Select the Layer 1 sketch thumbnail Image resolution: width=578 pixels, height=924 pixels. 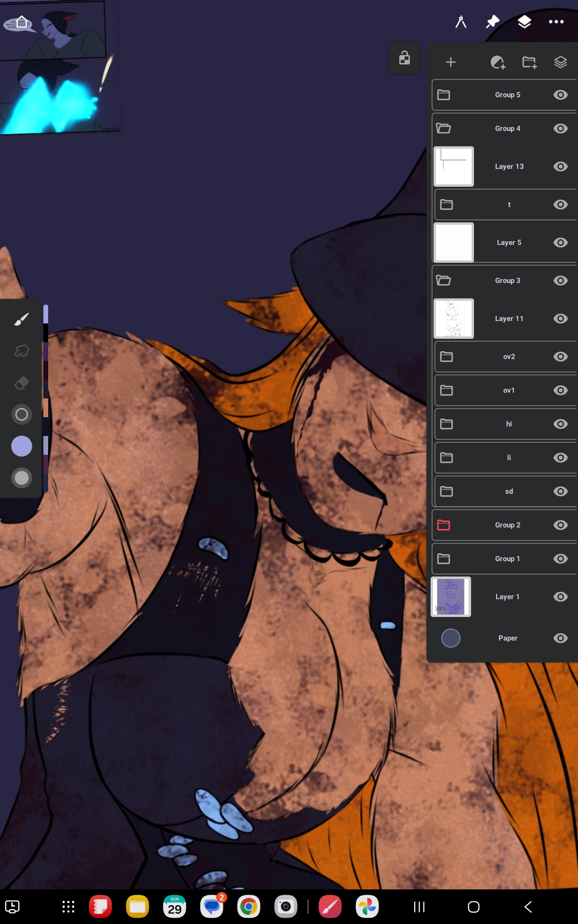tap(451, 597)
